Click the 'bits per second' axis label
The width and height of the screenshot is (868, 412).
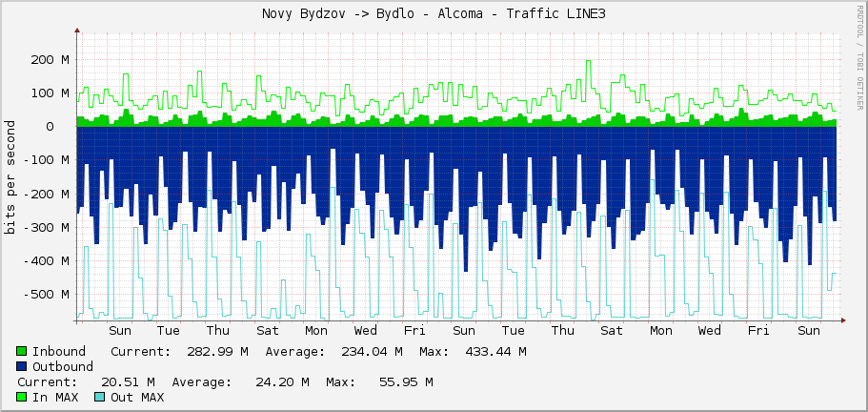pos(10,177)
